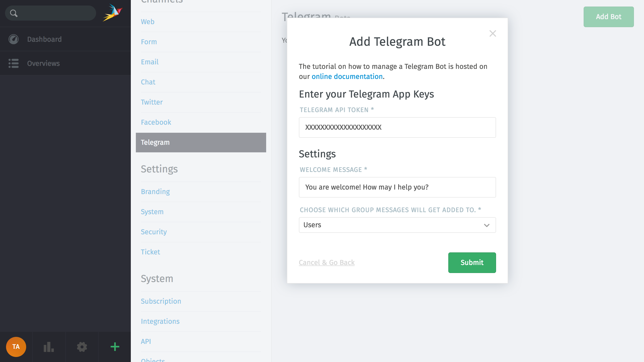Image resolution: width=644 pixels, height=362 pixels.
Task: Open System settings link under Settings
Action: click(x=152, y=212)
